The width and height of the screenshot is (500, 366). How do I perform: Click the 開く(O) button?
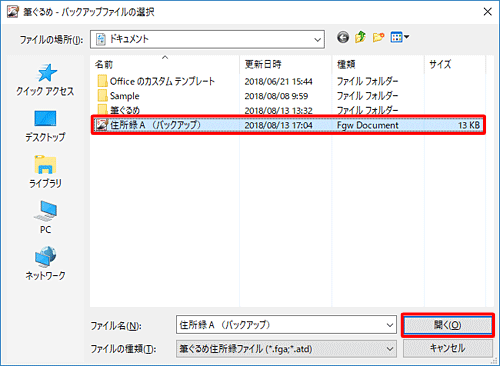click(x=448, y=325)
